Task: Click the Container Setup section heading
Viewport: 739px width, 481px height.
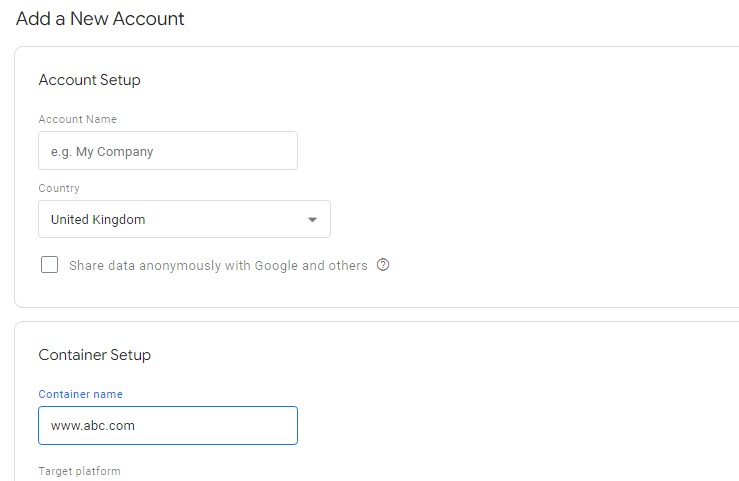Action: point(95,355)
